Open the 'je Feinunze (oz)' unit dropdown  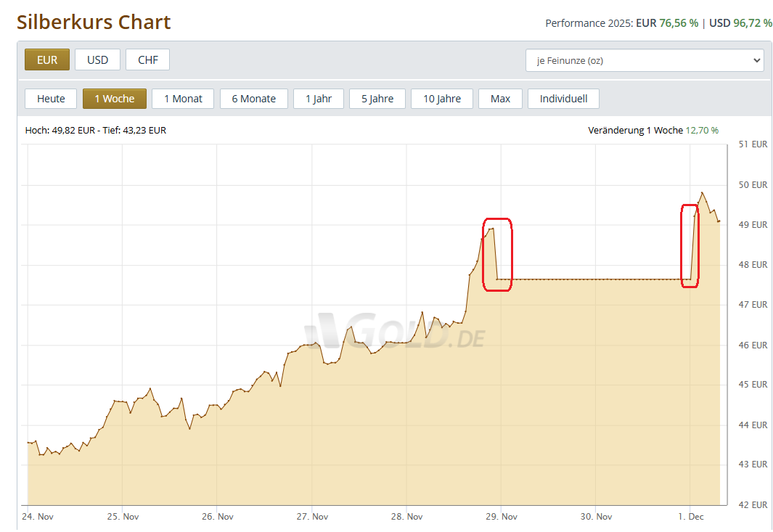pos(644,60)
